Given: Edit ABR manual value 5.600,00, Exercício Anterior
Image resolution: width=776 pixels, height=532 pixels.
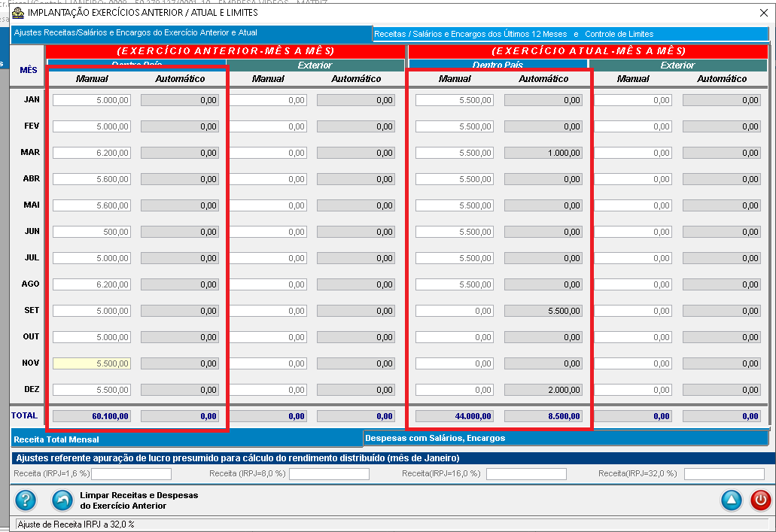Looking at the screenshot, I should (92, 178).
